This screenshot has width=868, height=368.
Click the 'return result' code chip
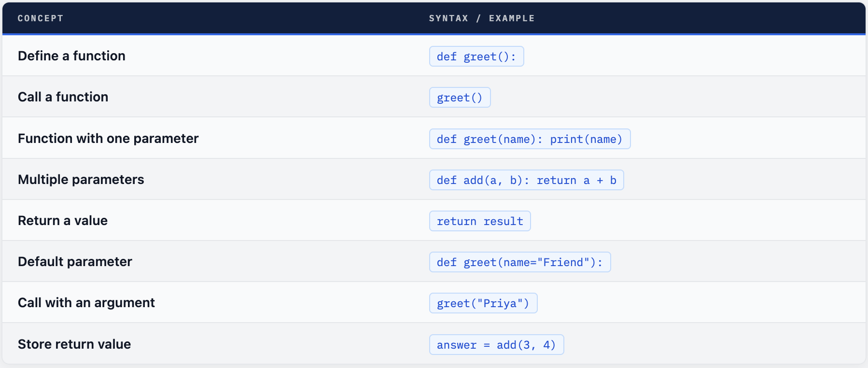point(480,221)
